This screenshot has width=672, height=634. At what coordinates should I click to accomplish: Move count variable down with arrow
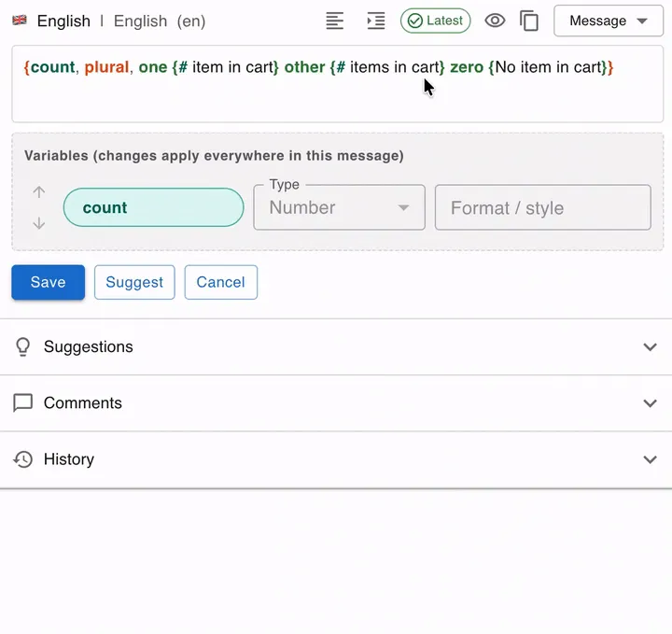(39, 223)
